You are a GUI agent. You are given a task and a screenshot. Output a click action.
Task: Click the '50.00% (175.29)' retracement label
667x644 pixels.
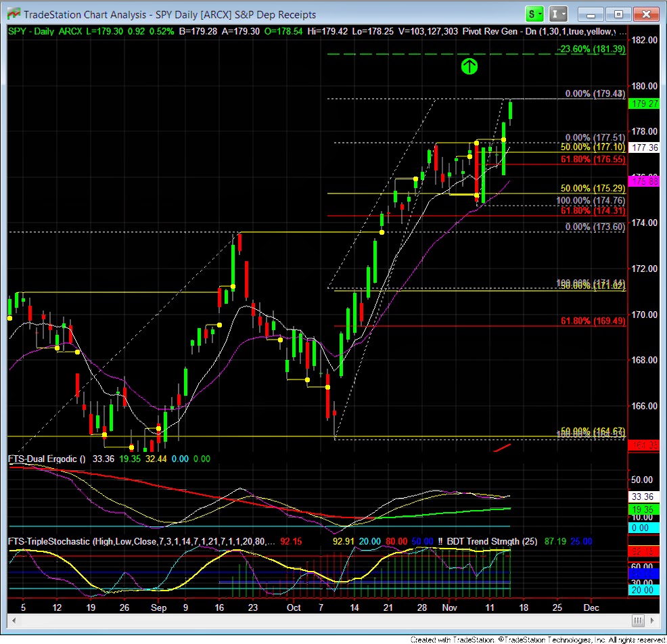(x=593, y=188)
